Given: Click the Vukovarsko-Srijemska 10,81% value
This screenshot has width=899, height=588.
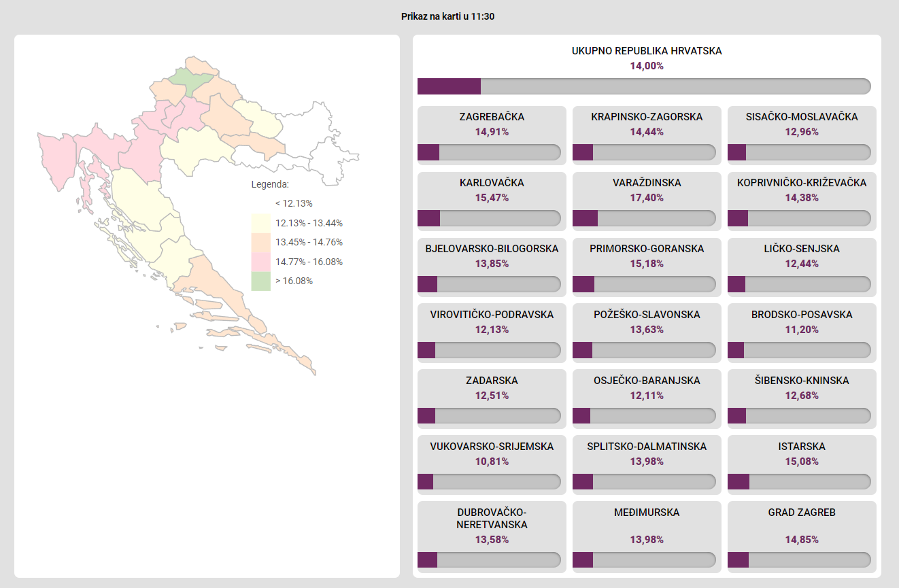Looking at the screenshot, I should tap(492, 462).
